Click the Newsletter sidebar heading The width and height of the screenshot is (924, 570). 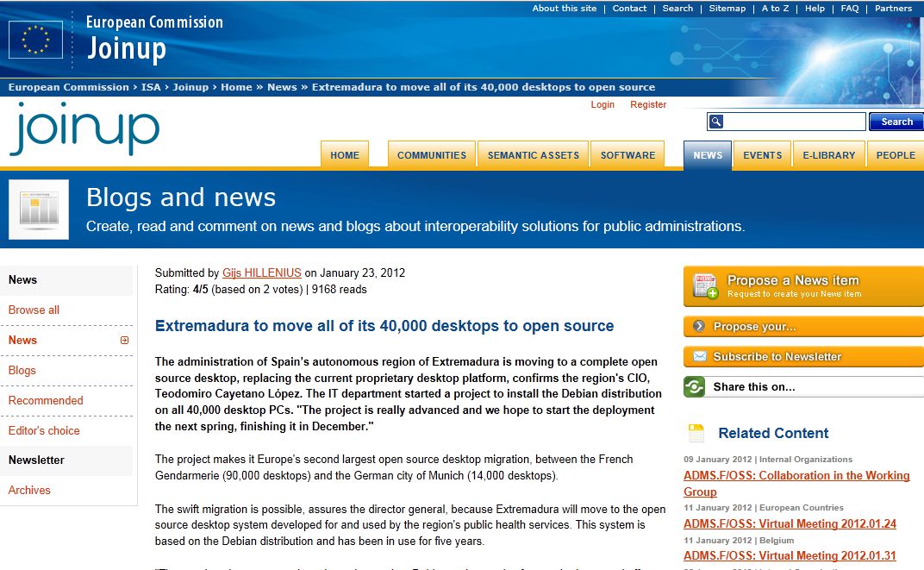tap(36, 460)
